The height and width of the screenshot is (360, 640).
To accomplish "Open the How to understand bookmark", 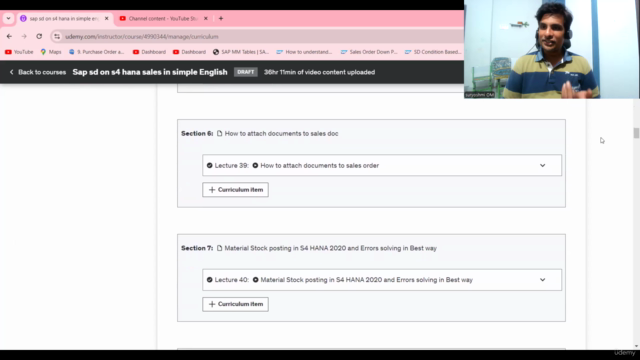I will tap(304, 52).
